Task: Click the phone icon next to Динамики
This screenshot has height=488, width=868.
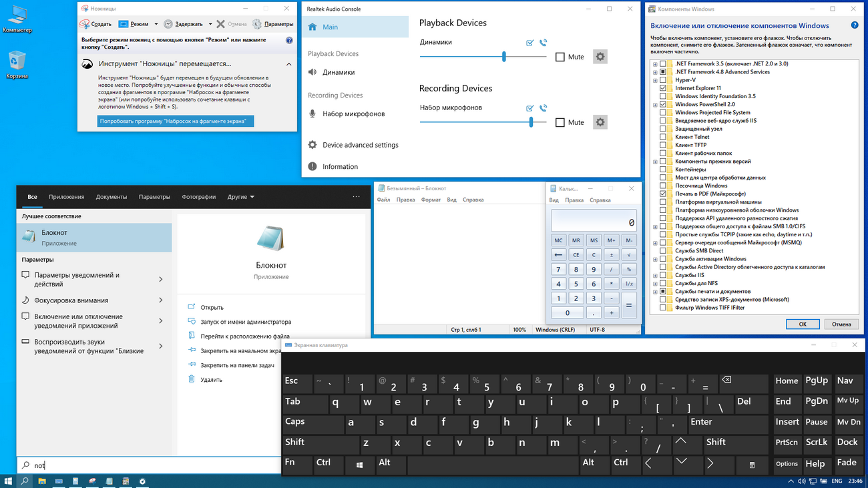Action: click(544, 43)
